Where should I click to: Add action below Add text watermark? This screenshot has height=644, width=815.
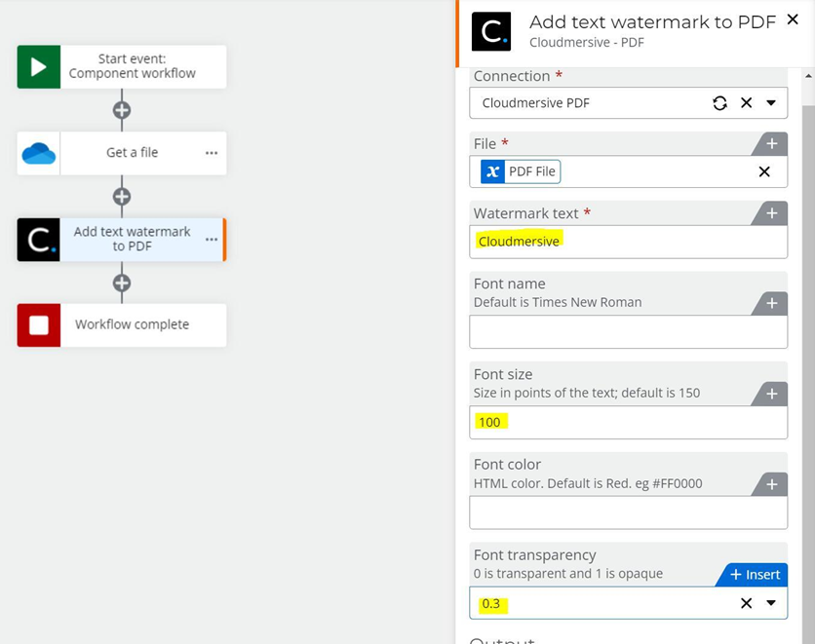tap(122, 284)
